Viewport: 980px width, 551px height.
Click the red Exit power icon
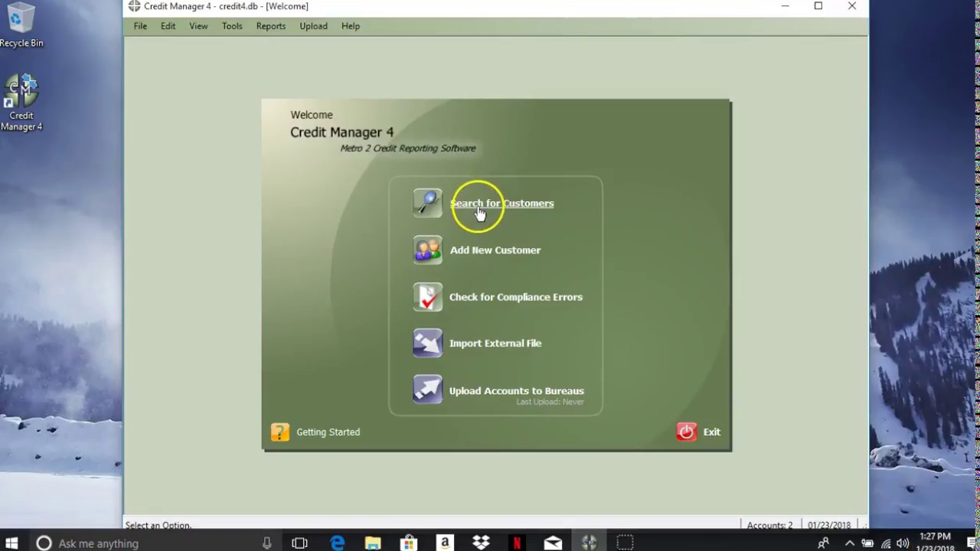click(686, 432)
